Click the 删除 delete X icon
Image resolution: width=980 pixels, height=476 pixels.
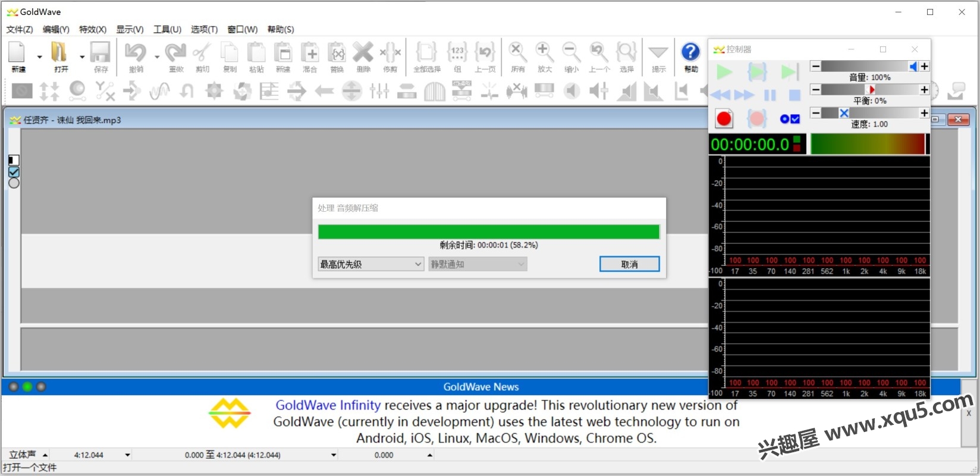coord(363,53)
